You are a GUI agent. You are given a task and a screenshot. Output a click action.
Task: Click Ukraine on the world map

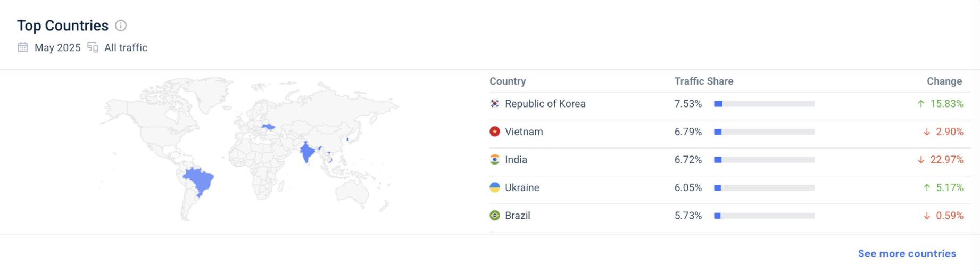tap(269, 127)
